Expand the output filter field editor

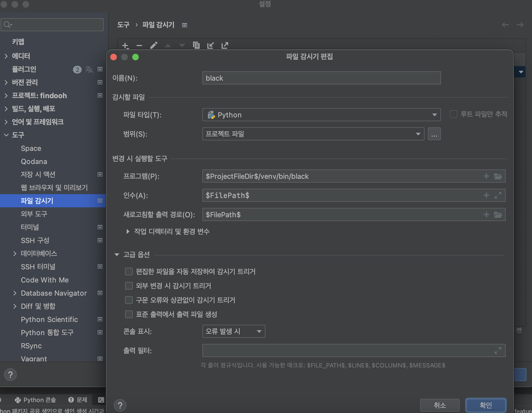pyautogui.click(x=498, y=350)
